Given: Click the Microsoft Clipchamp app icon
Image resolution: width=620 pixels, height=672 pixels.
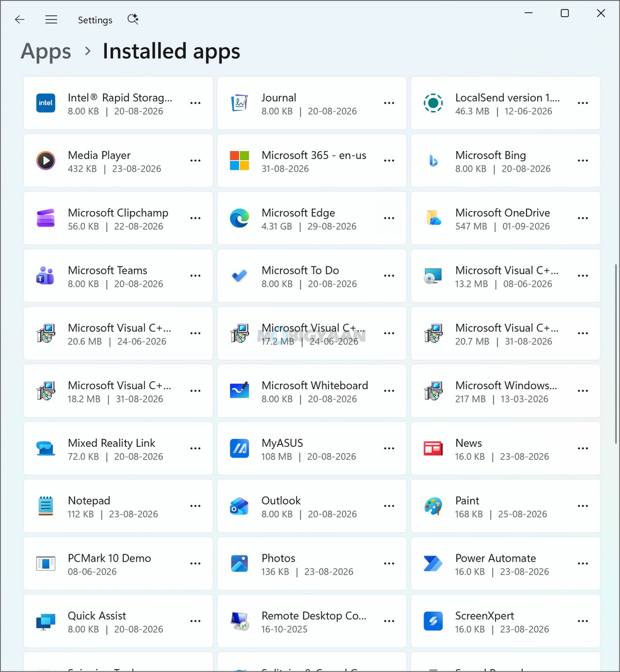Looking at the screenshot, I should [x=46, y=218].
